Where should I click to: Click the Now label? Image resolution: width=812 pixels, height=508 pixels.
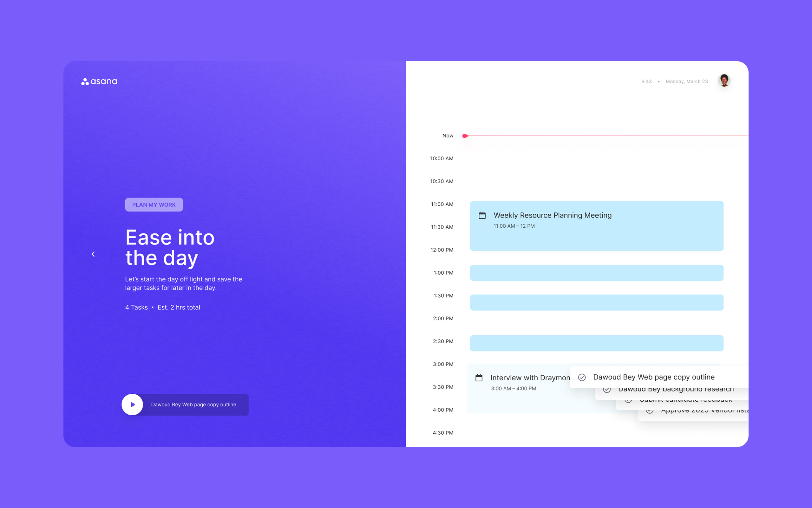448,136
